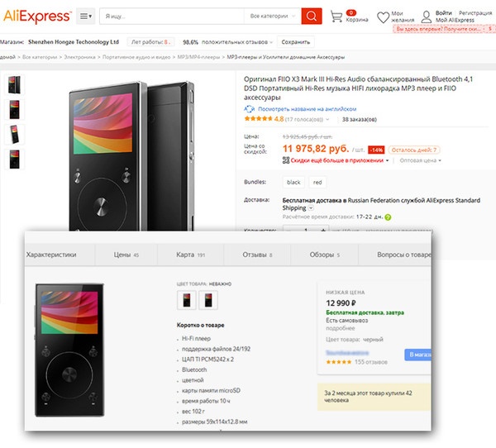The width and height of the screenshot is (496, 448).
Task: Select the black bundle option
Action: click(293, 181)
